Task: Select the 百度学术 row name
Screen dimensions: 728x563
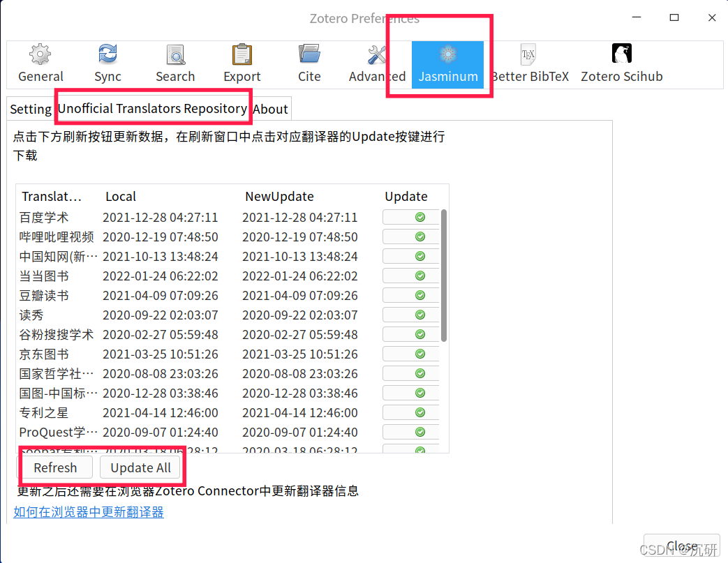Action: point(44,217)
